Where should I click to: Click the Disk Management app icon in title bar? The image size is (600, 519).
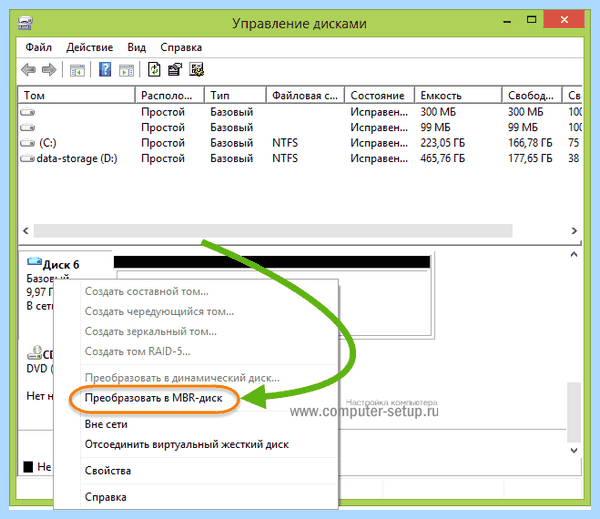[26, 23]
